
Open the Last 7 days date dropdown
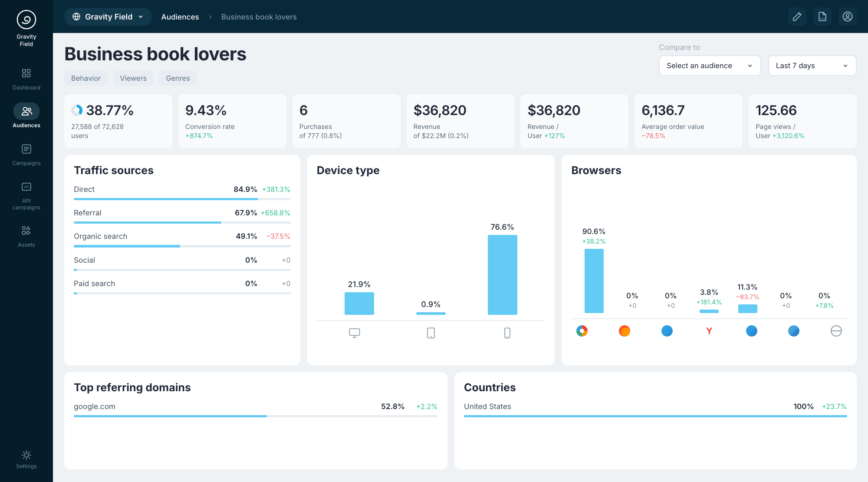click(x=812, y=66)
